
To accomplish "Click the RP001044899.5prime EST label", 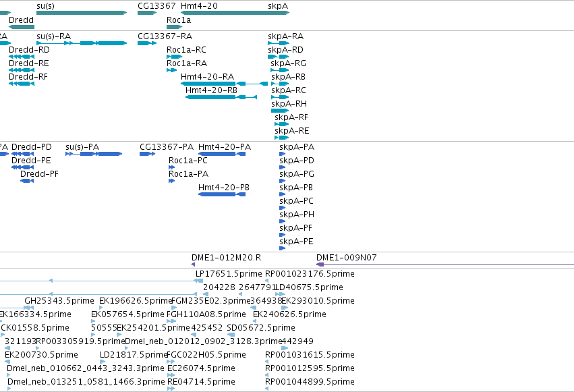I will [x=310, y=382].
